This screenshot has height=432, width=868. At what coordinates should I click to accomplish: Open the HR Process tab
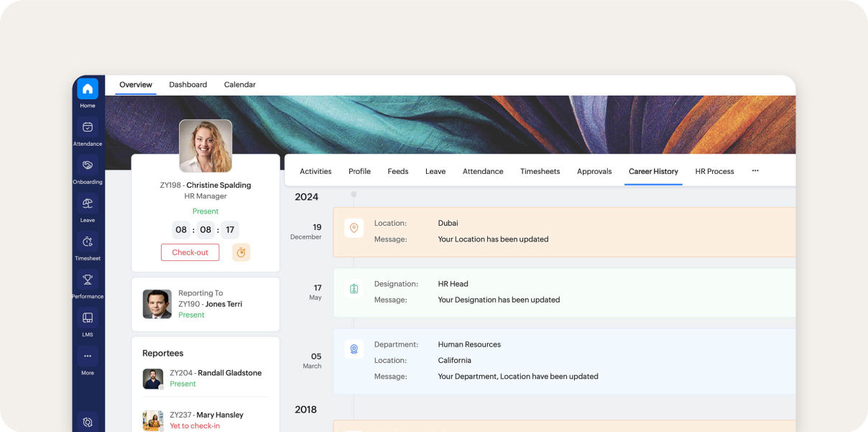point(714,171)
